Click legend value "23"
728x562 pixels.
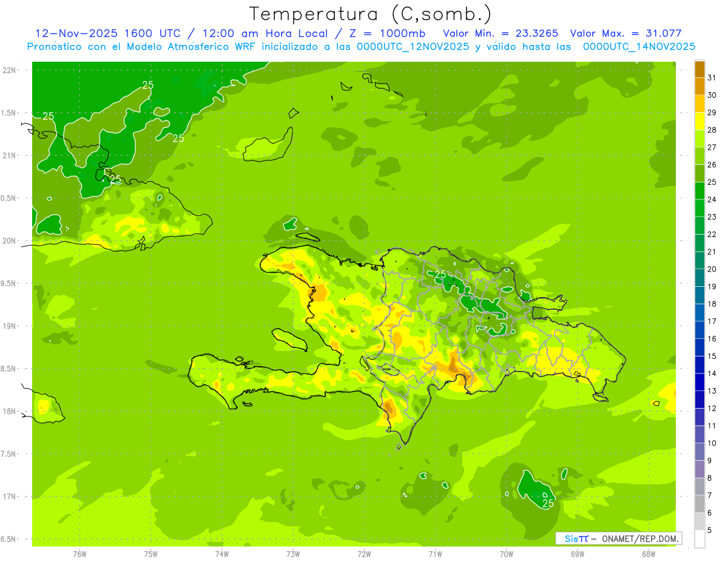(x=712, y=217)
